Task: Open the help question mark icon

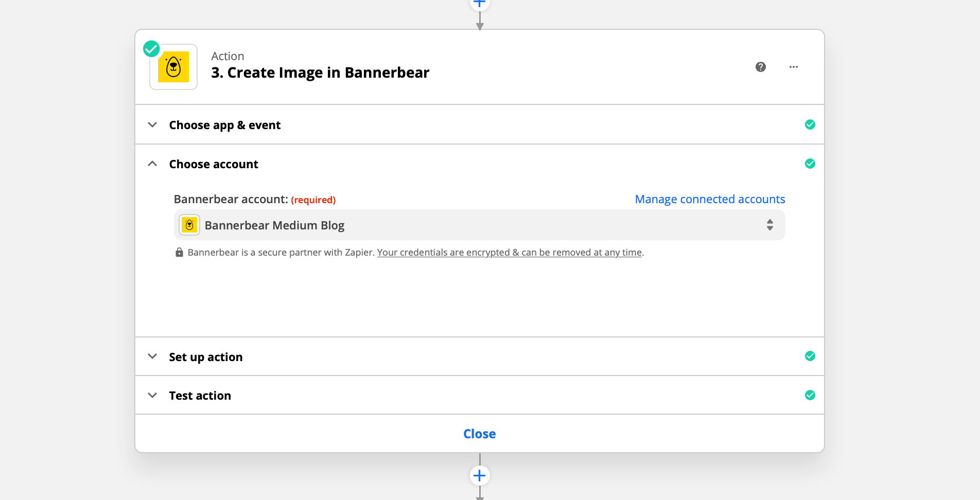Action: pos(760,67)
